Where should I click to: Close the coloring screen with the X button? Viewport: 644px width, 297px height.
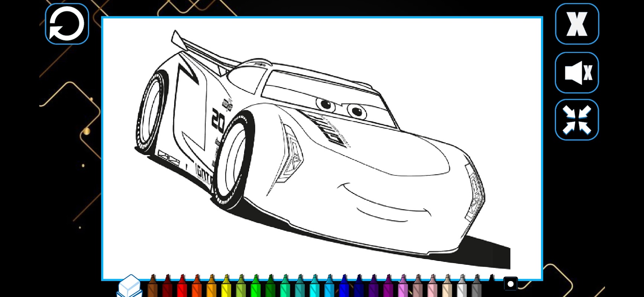pyautogui.click(x=577, y=24)
